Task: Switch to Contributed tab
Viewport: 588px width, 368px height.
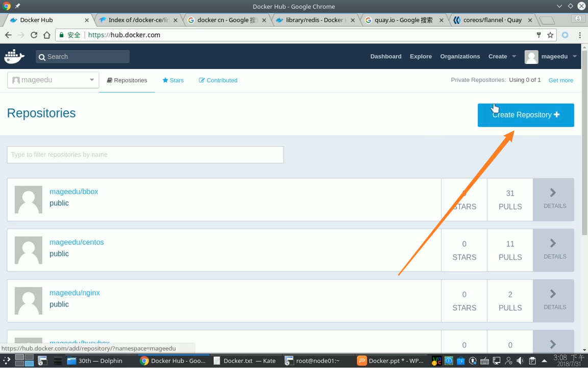Action: (218, 80)
